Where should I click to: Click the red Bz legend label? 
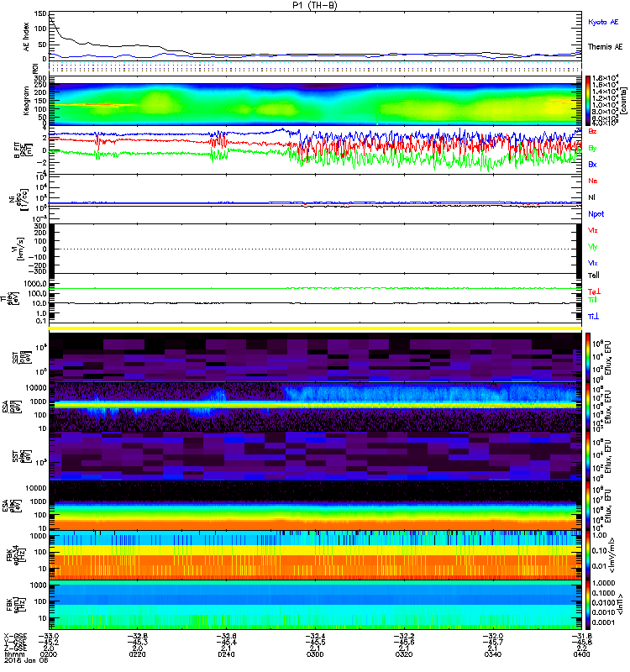point(592,131)
